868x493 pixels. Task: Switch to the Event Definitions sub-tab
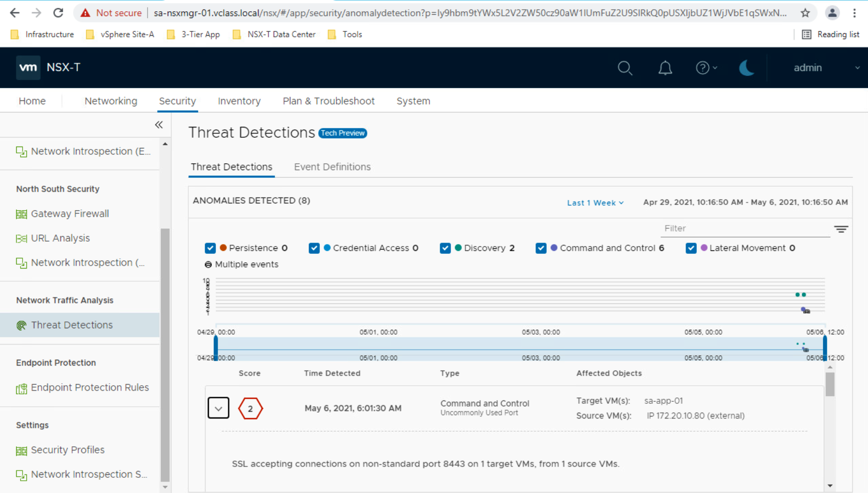(332, 167)
